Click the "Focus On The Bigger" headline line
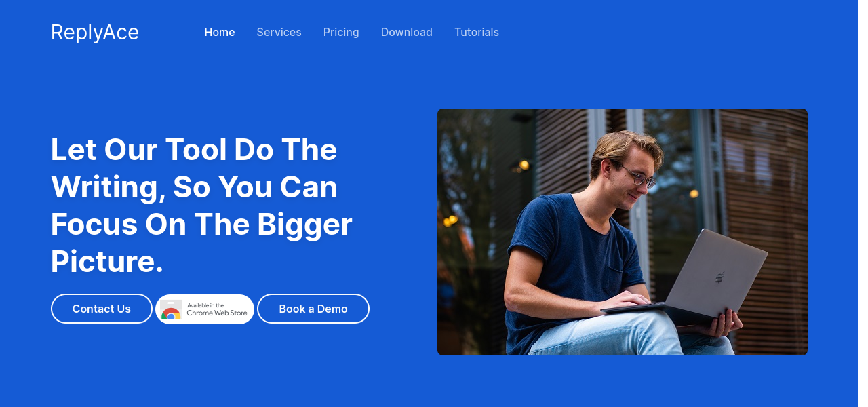Image resolution: width=868 pixels, height=407 pixels. (x=201, y=224)
